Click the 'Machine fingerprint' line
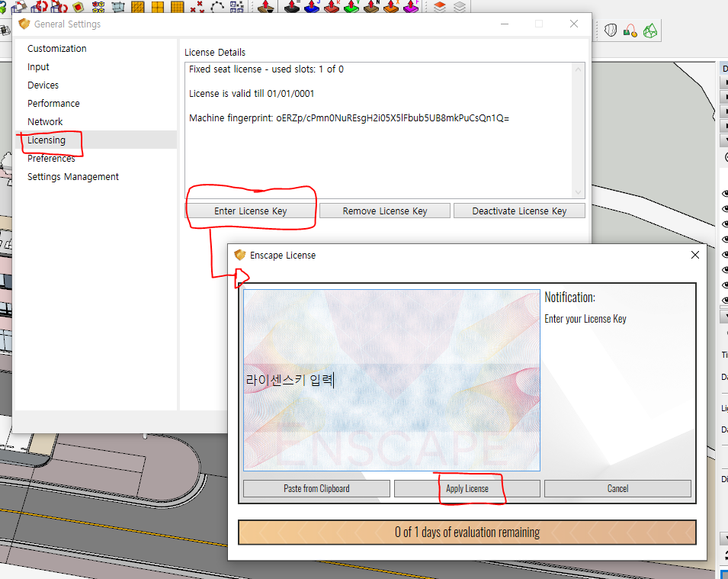728x579 pixels. pyautogui.click(x=348, y=118)
